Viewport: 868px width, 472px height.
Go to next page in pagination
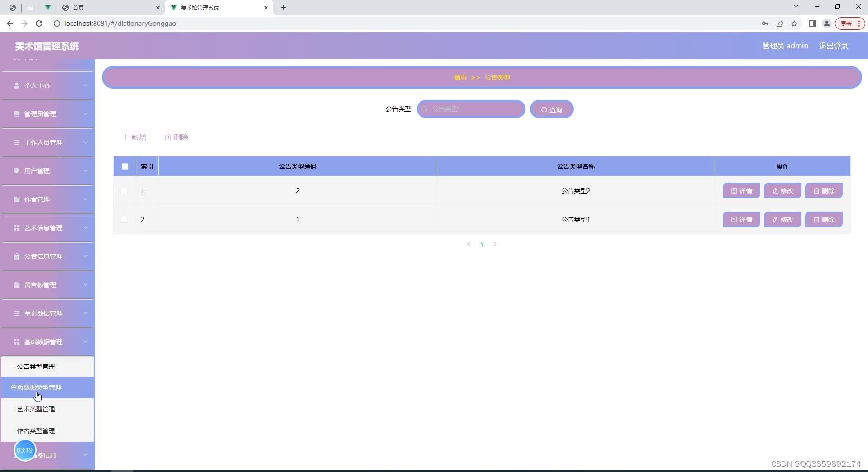click(495, 245)
